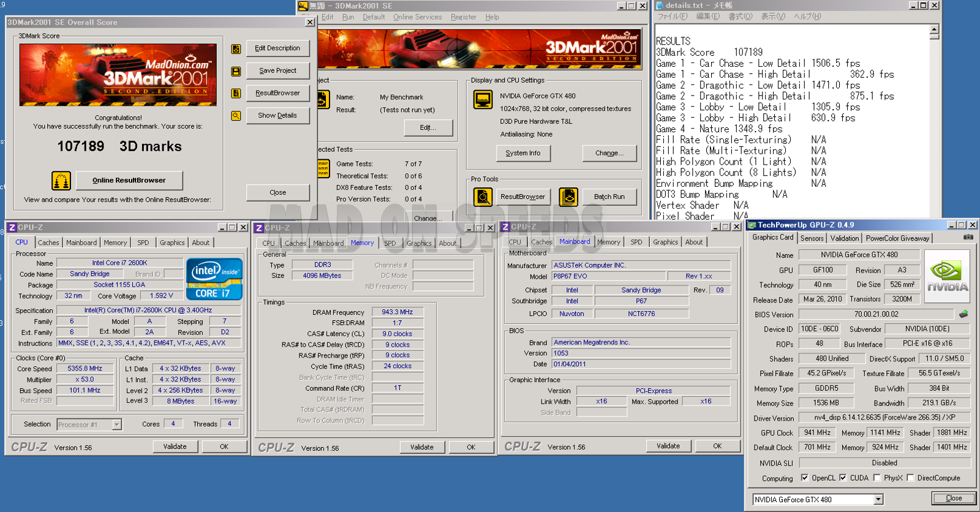Open Caches tab in processor CPU-Z window
Screen dimensions: 980x512
pyautogui.click(x=48, y=243)
